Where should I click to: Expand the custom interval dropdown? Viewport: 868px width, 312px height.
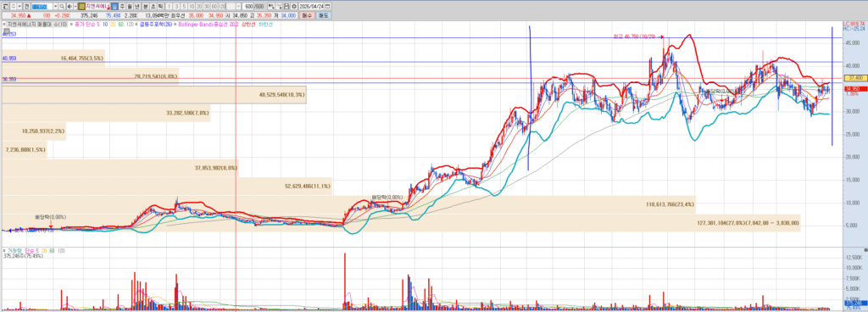click(238, 6)
